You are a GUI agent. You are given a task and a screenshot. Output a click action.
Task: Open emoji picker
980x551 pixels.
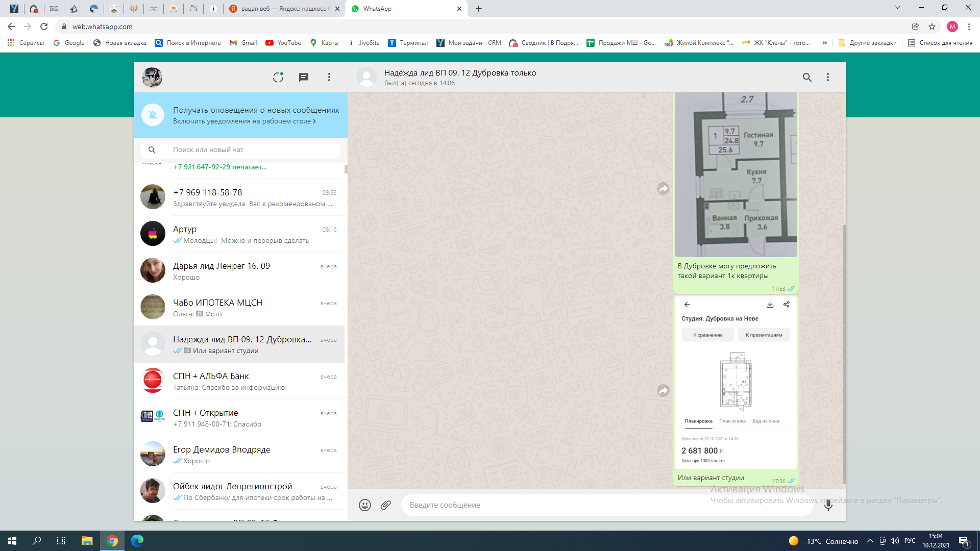click(x=365, y=505)
